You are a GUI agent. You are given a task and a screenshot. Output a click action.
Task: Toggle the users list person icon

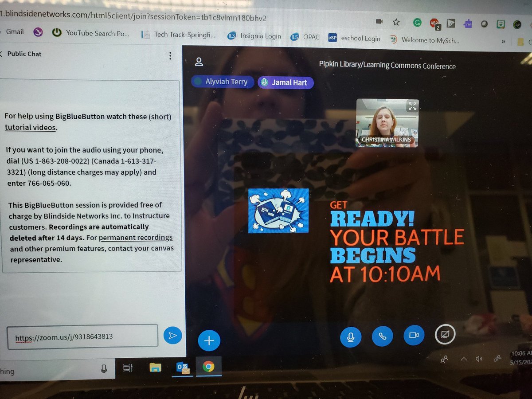[199, 62]
